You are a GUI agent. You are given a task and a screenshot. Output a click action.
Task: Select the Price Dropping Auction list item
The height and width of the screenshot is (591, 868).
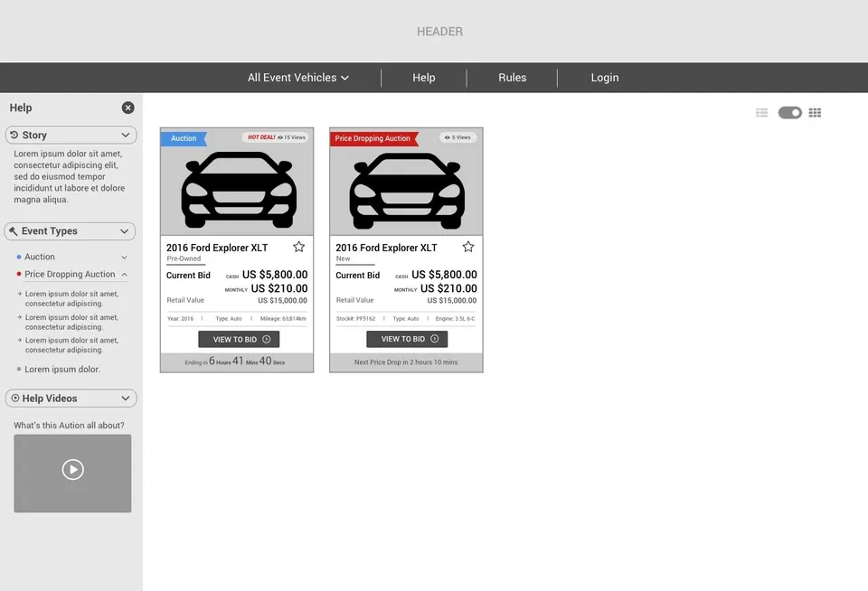click(70, 274)
